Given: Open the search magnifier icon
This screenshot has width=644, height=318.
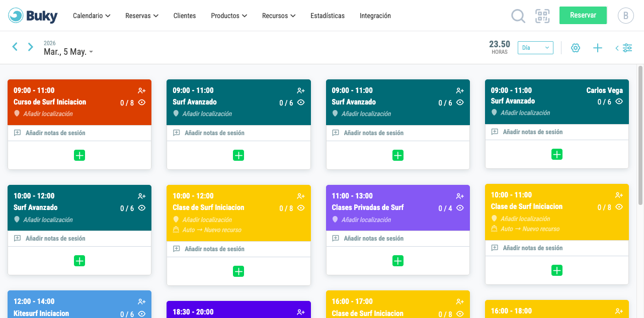Looking at the screenshot, I should pyautogui.click(x=518, y=16).
